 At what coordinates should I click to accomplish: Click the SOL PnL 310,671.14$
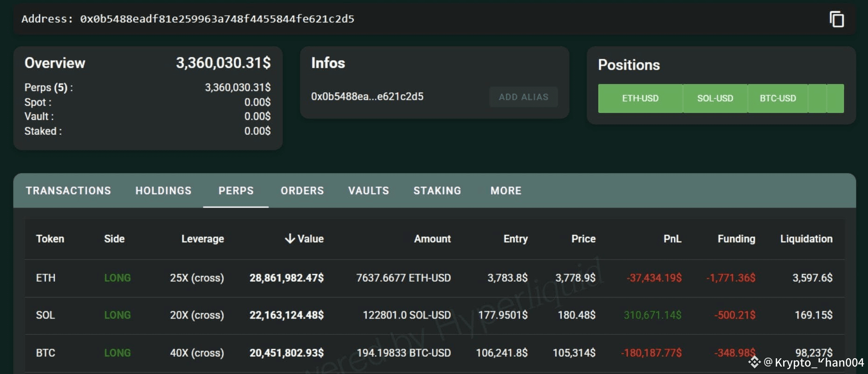653,315
